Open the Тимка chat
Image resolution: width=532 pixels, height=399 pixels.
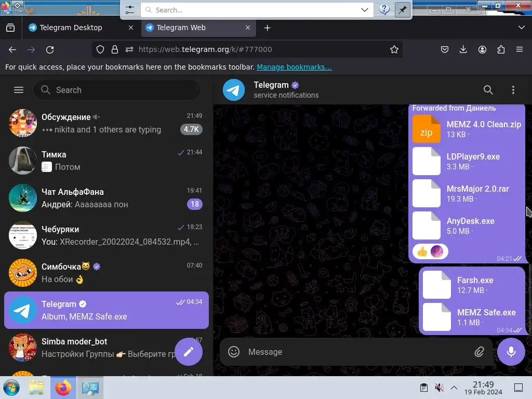click(x=106, y=161)
